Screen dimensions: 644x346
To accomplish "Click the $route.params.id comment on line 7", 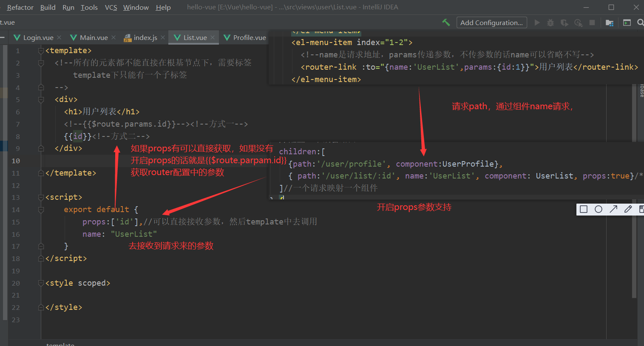I will [x=127, y=124].
